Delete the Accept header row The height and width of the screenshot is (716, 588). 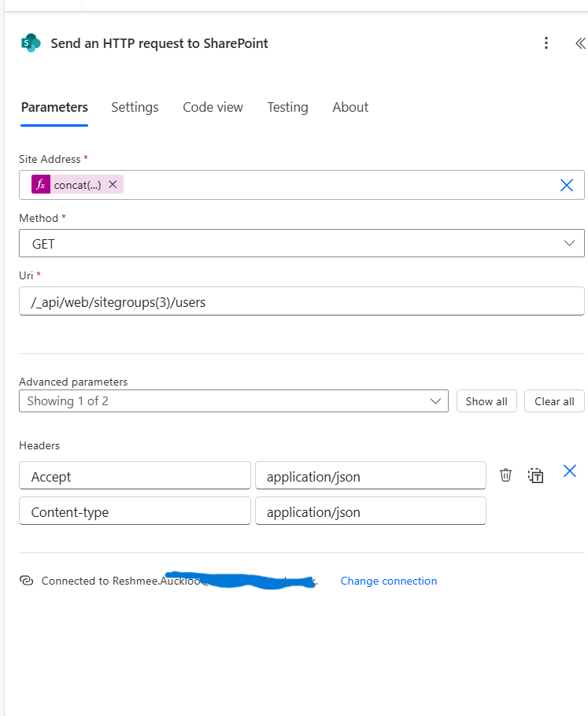(505, 475)
